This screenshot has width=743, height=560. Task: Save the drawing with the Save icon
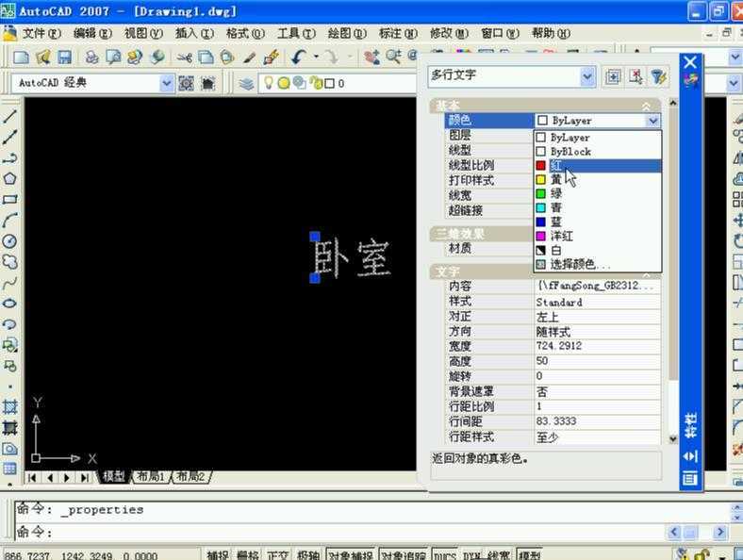point(64,58)
